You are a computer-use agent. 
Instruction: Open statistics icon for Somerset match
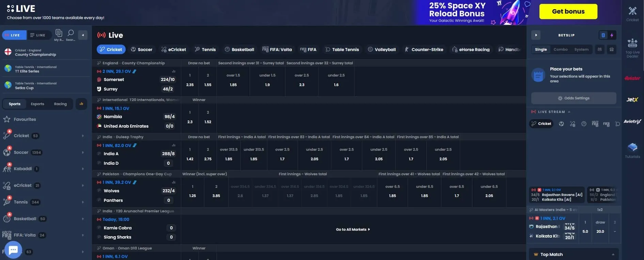click(173, 71)
